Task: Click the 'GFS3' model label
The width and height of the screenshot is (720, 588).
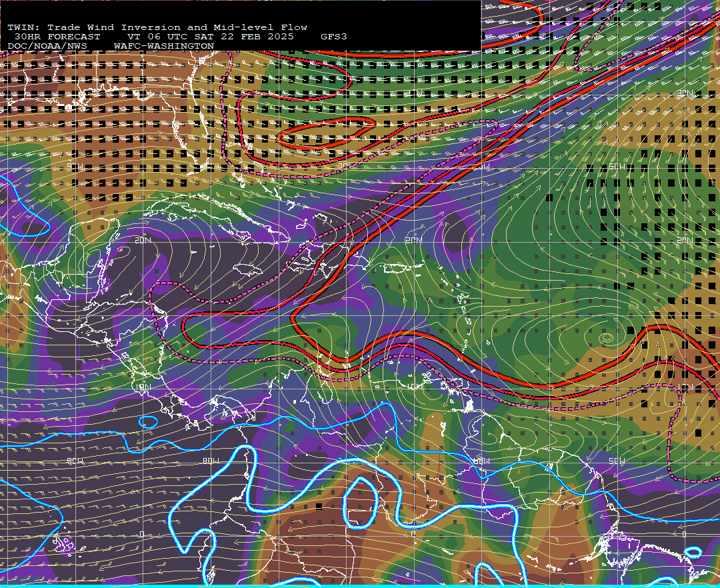Action: (334, 37)
